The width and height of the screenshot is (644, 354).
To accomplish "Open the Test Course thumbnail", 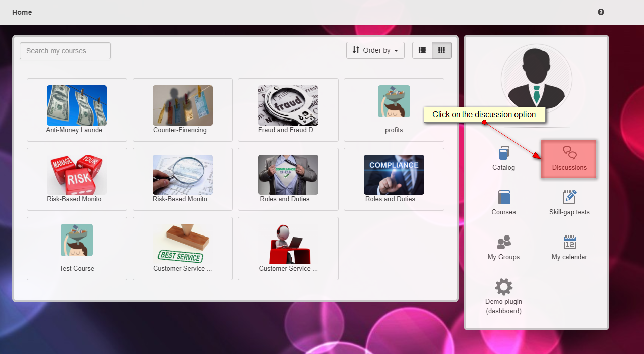I will [x=77, y=240].
